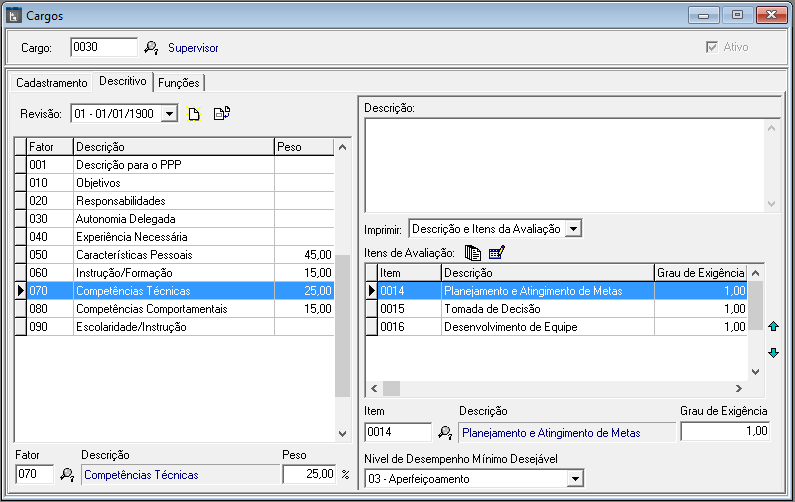
Task: Click factors list scrollbar up arrow
Action: [342, 147]
